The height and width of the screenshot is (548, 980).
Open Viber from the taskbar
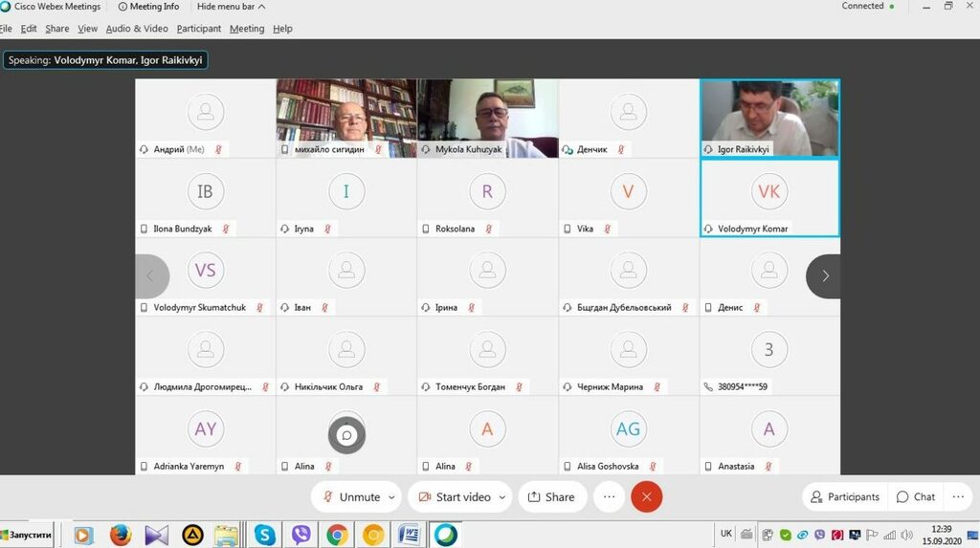301,535
